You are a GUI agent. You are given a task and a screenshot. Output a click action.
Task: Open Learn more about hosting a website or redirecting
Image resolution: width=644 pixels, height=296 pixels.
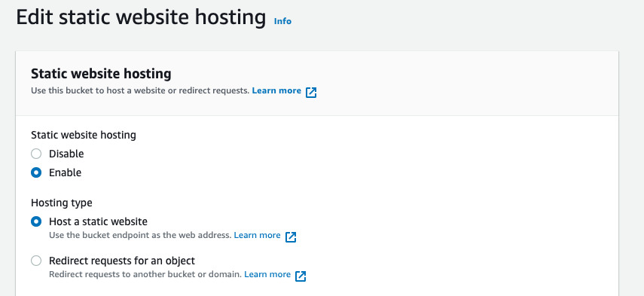pyautogui.click(x=276, y=90)
